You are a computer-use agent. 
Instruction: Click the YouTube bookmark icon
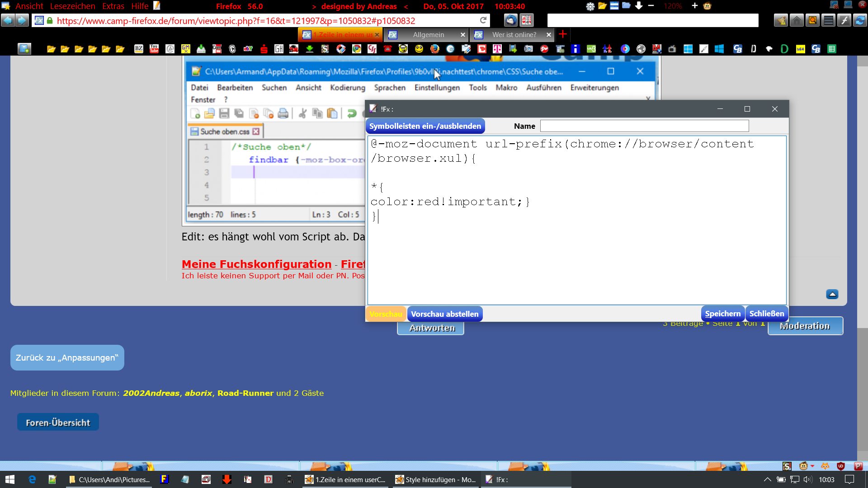pyautogui.click(x=154, y=49)
